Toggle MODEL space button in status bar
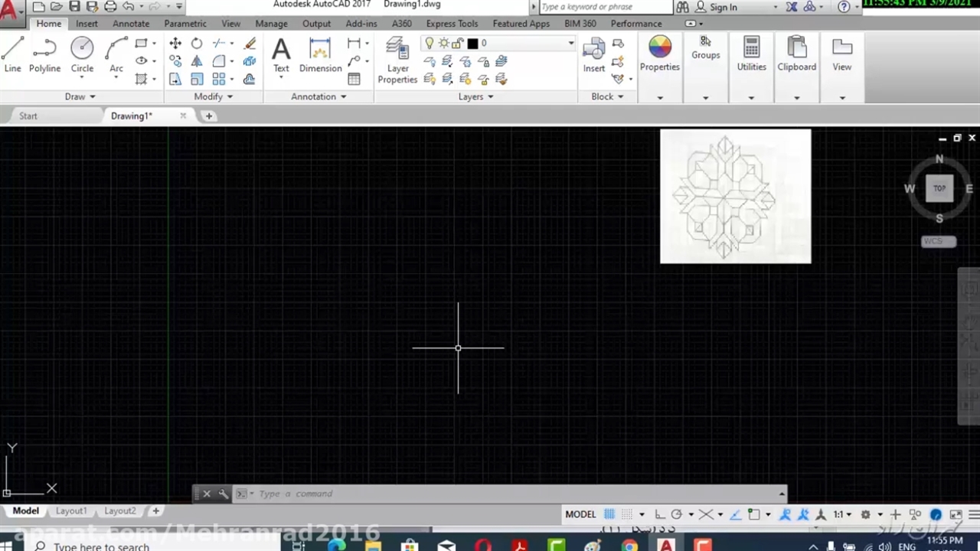The height and width of the screenshot is (551, 980). (580, 514)
